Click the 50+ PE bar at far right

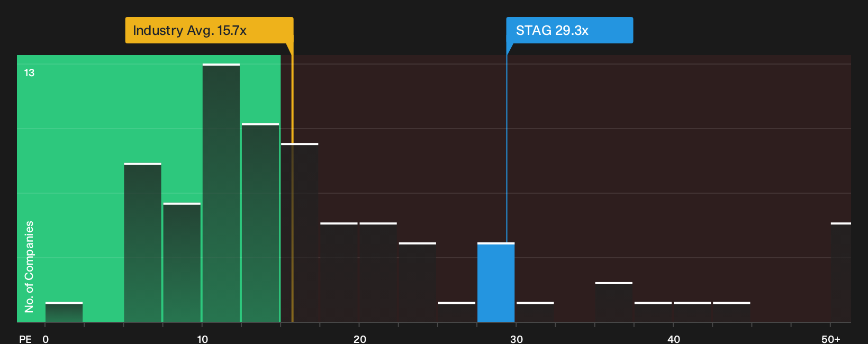[840, 273]
